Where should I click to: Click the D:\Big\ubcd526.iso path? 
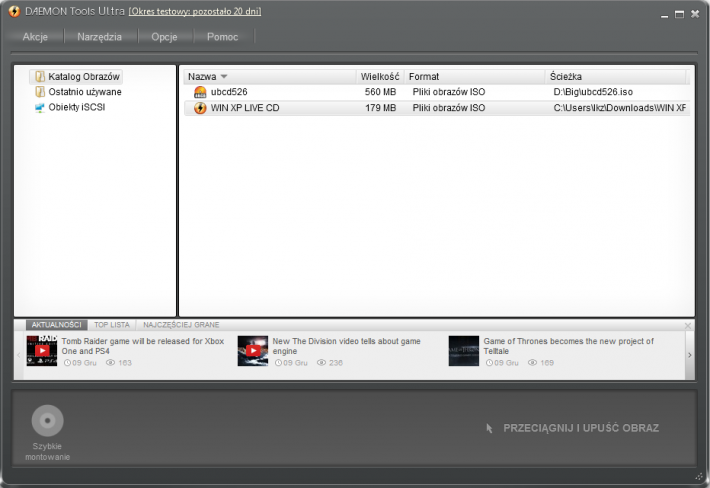click(593, 92)
